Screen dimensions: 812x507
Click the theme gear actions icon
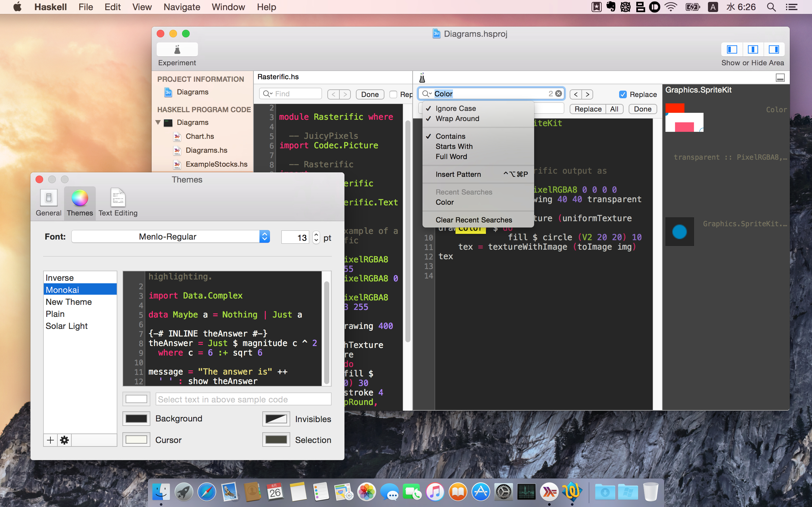pyautogui.click(x=64, y=440)
